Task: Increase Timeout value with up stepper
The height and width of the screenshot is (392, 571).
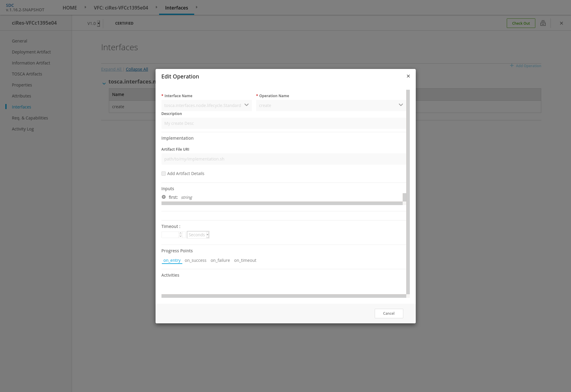Action: coord(181,233)
